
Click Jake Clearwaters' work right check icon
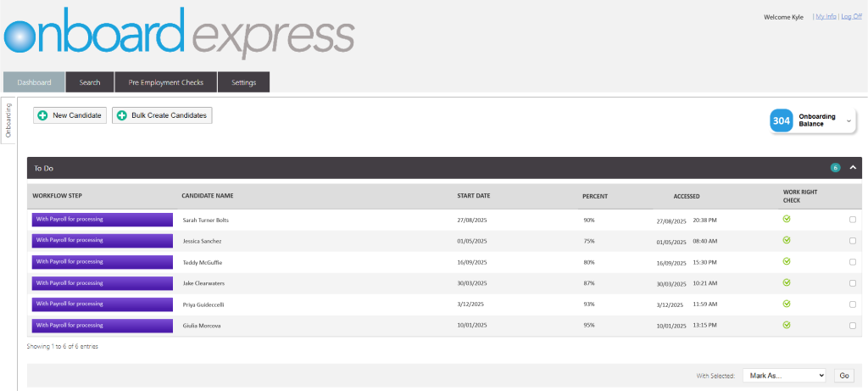click(x=787, y=282)
